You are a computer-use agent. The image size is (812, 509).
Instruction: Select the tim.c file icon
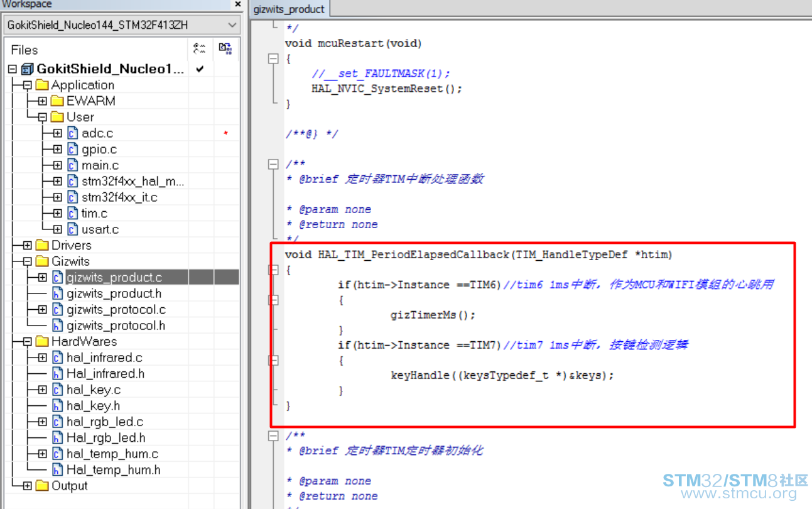[x=73, y=214]
